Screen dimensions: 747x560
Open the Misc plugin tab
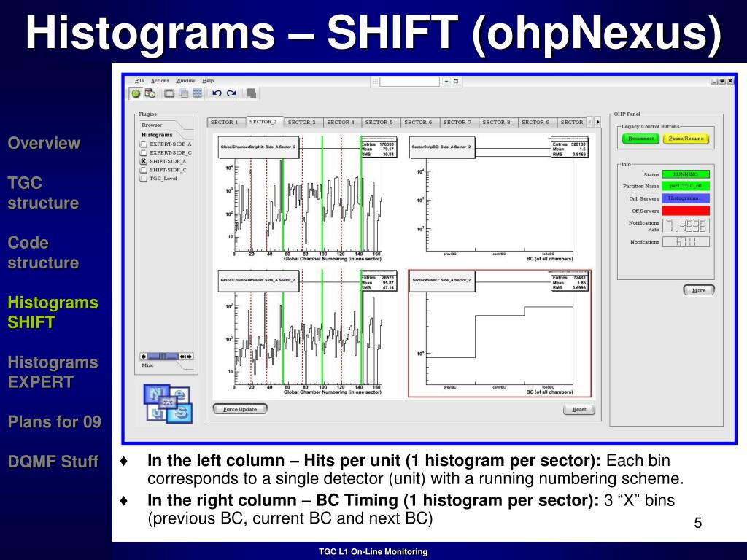(147, 365)
